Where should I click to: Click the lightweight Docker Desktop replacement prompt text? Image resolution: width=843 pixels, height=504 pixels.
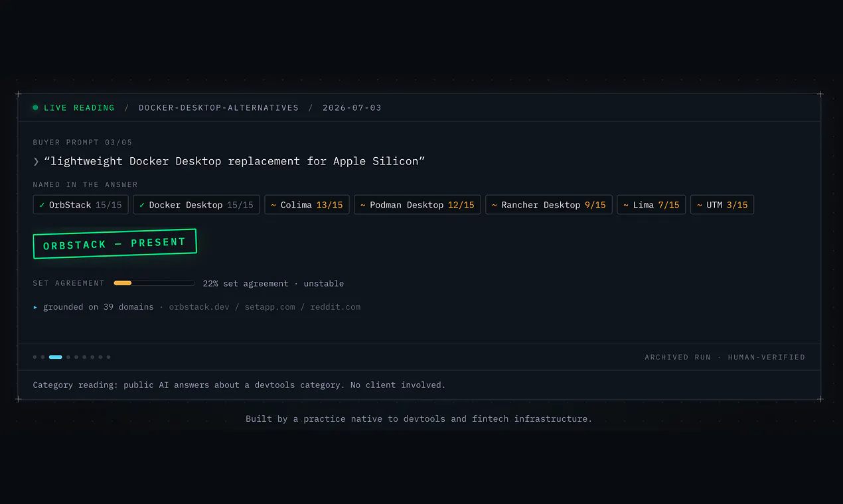pyautogui.click(x=234, y=161)
